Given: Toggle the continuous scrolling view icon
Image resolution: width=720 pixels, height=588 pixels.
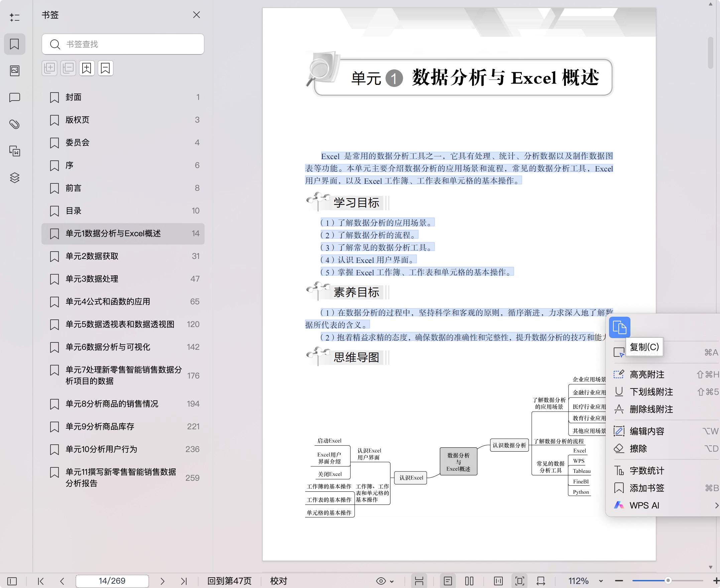Looking at the screenshot, I should pyautogui.click(x=419, y=581).
